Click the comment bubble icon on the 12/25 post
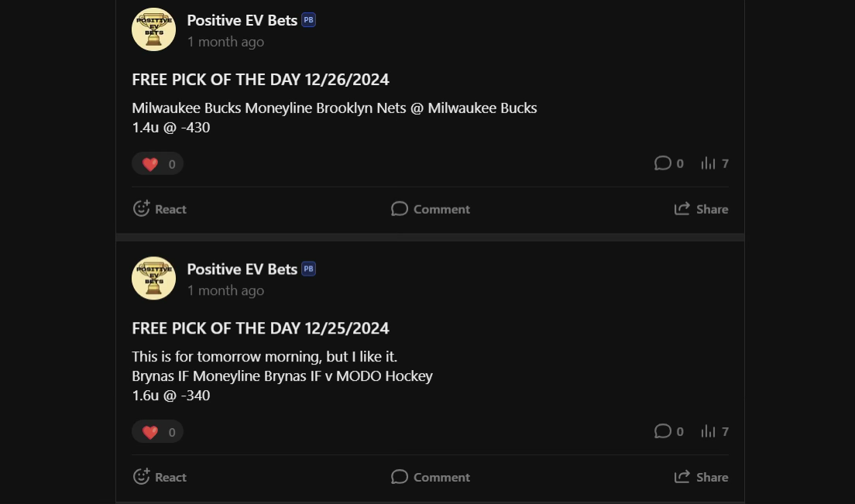855x504 pixels. [664, 431]
